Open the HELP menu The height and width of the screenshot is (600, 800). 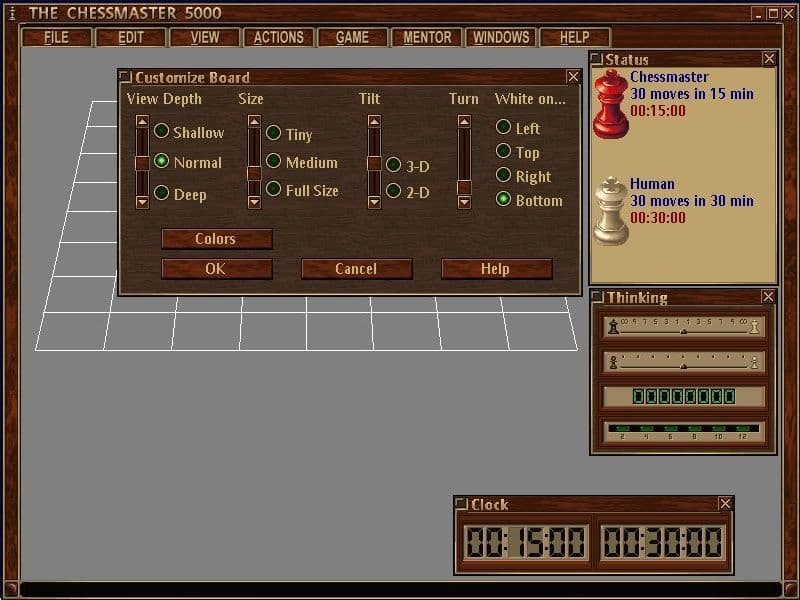coord(574,37)
